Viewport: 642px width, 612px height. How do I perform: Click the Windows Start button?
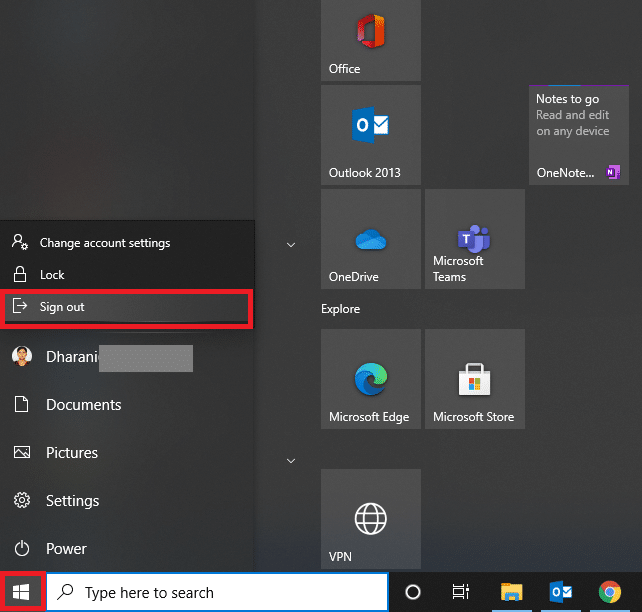(x=20, y=592)
